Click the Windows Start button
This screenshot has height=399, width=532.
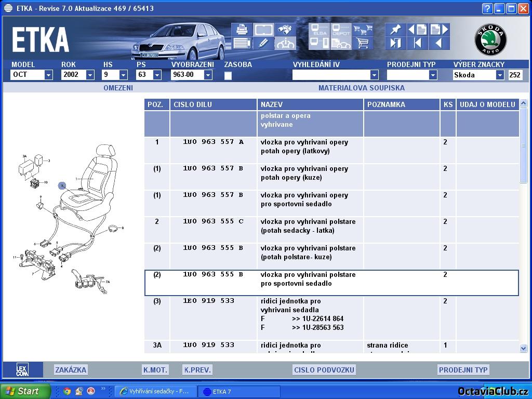25,391
